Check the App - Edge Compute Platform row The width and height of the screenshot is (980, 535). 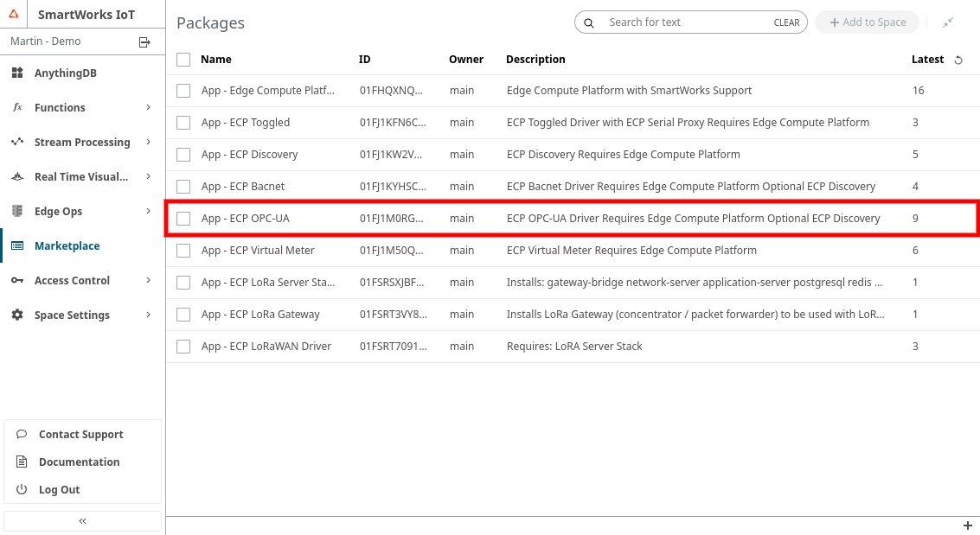tap(183, 91)
